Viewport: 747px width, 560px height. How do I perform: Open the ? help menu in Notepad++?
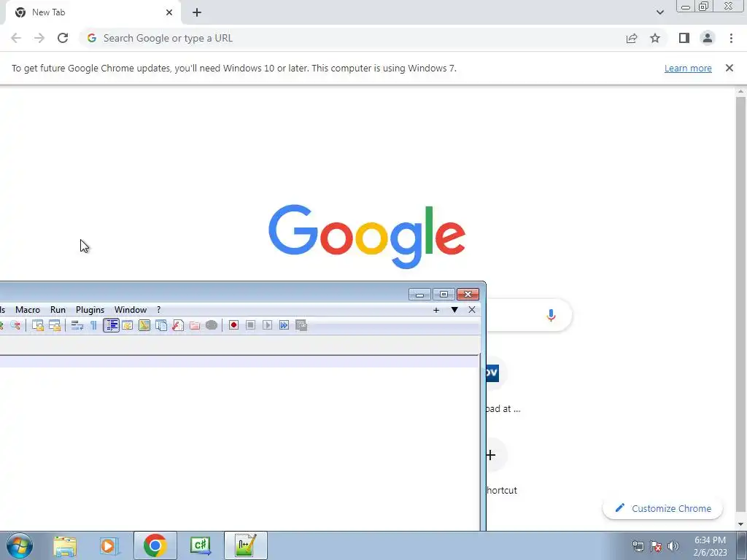(158, 309)
